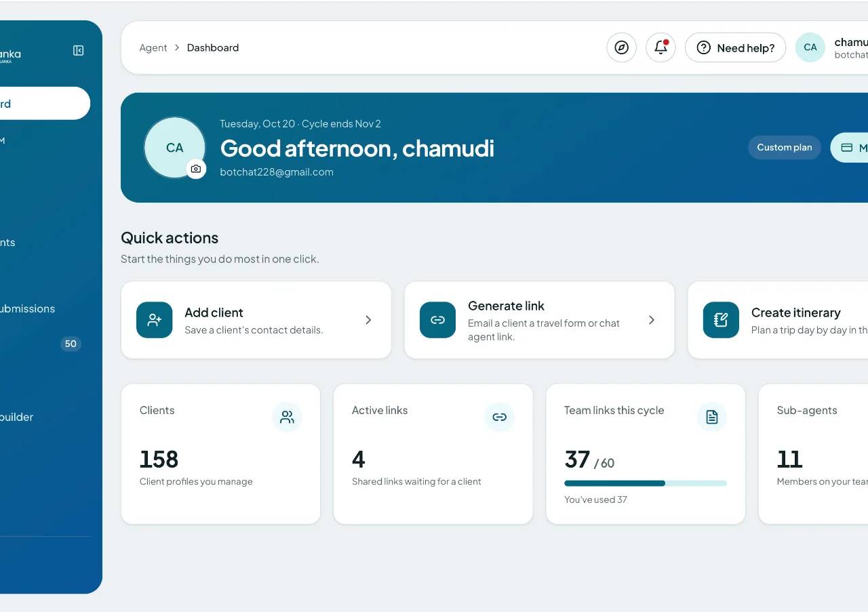The width and height of the screenshot is (868, 612).
Task: Click the Tuesday, Oct 20 cycle date text
Action: coord(300,123)
